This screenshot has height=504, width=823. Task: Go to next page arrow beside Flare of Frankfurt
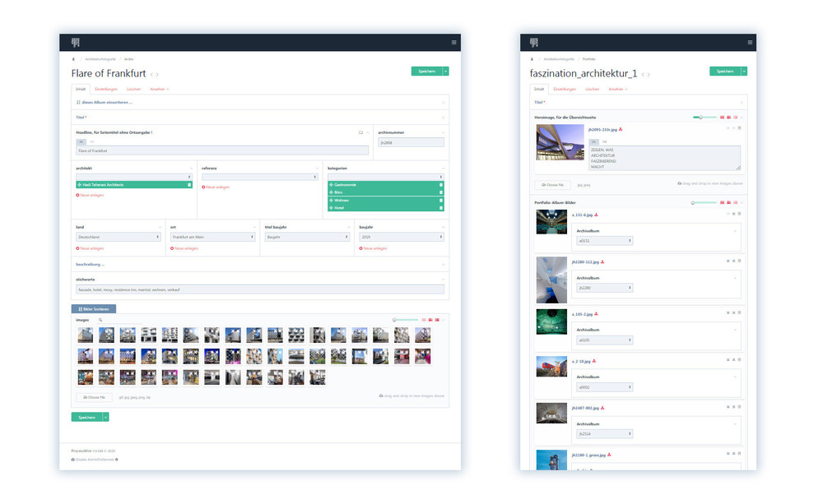pyautogui.click(x=157, y=75)
